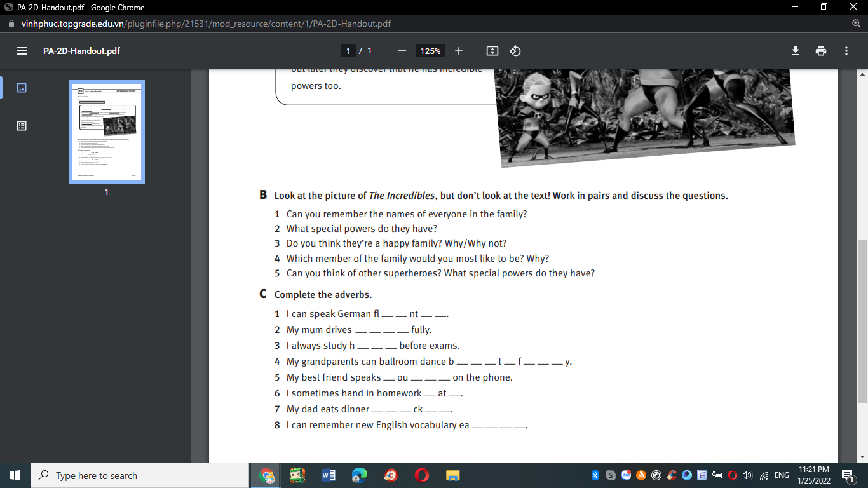Click the sentence 'I always study h' before exams
This screenshot has height=488, width=868.
(x=373, y=346)
